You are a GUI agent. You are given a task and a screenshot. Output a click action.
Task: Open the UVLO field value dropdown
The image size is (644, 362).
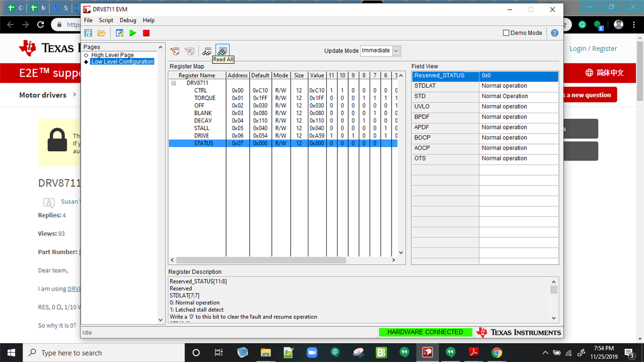[x=518, y=107]
